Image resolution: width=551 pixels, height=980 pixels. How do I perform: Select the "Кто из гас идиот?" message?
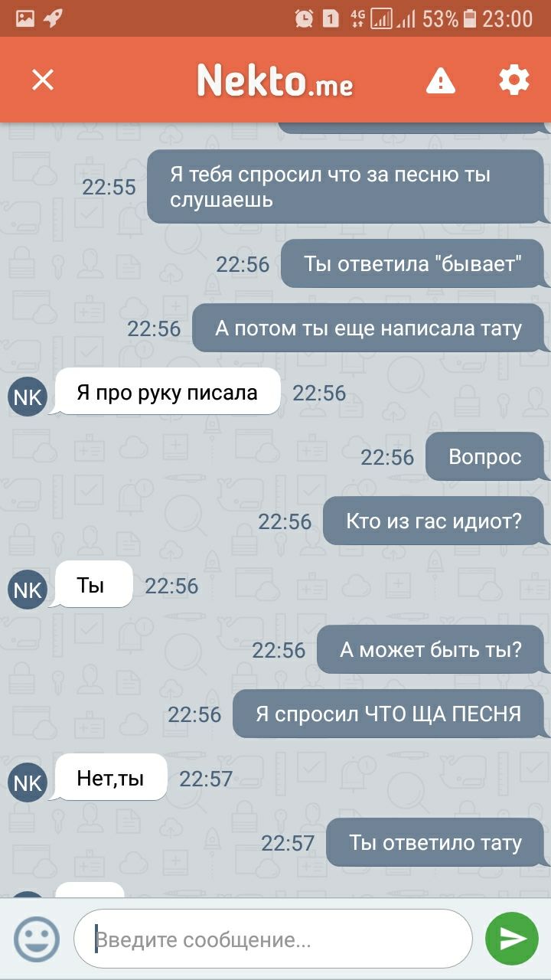(433, 521)
